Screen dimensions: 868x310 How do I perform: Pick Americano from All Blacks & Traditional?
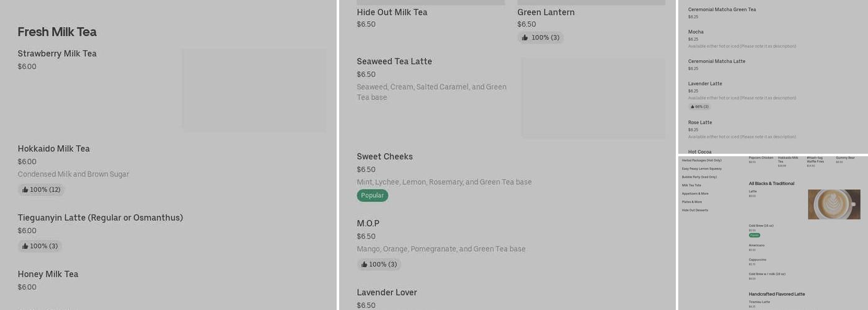point(756,246)
